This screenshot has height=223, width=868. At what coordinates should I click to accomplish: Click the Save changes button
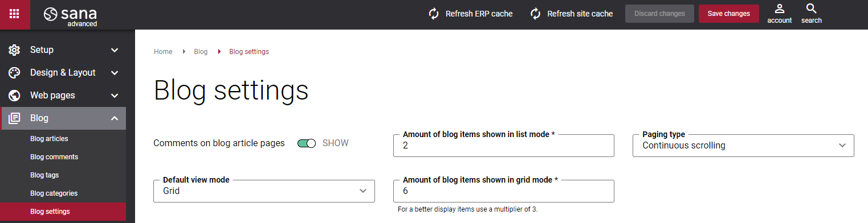729,14
